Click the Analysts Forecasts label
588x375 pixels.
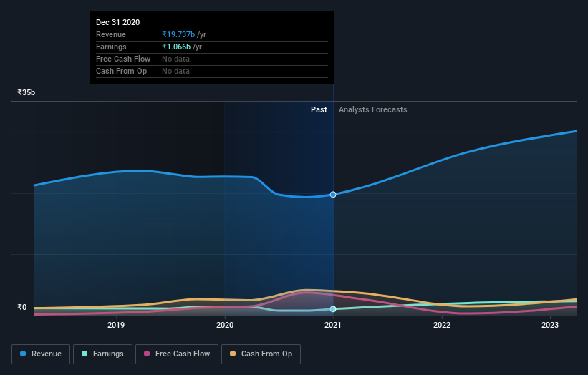(372, 109)
